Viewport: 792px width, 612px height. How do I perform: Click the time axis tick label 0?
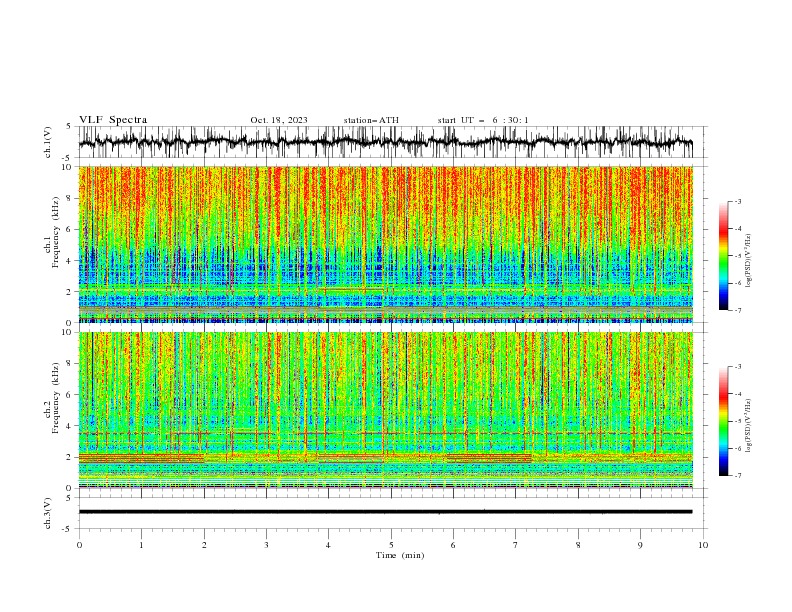pos(79,545)
